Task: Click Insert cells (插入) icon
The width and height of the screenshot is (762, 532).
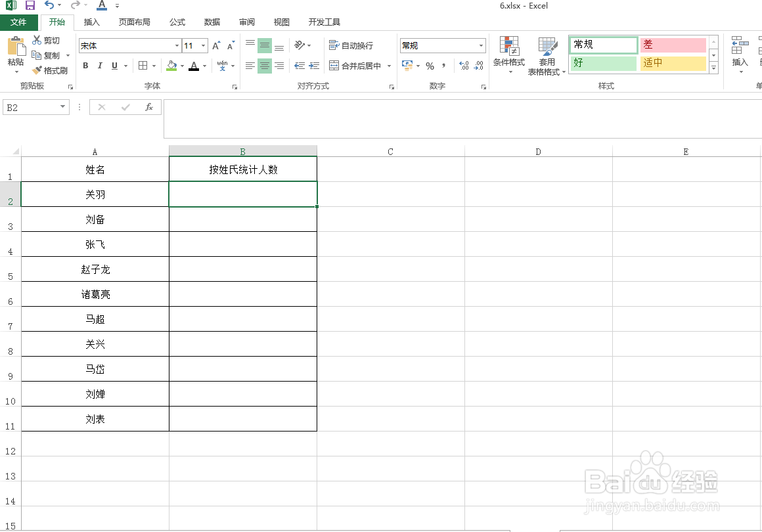Action: click(740, 55)
